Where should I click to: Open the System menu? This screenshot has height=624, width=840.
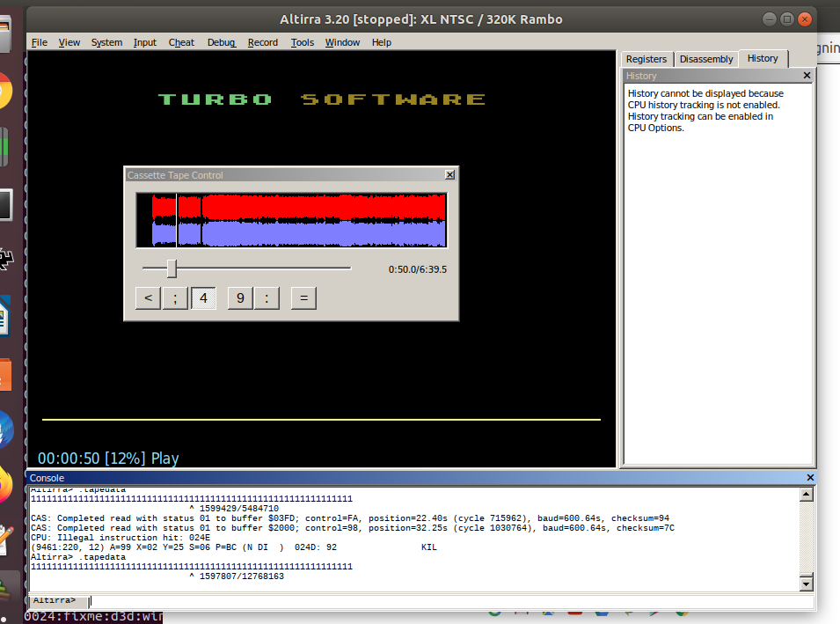pos(106,42)
